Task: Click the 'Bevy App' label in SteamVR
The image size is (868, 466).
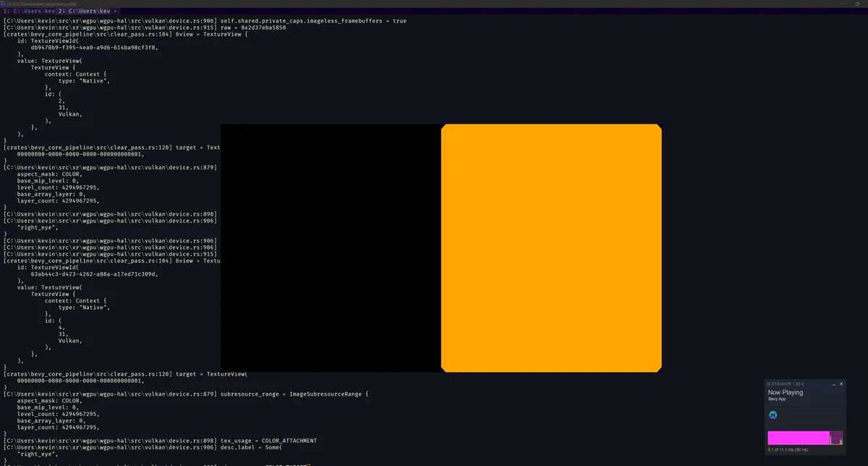Action: point(777,399)
